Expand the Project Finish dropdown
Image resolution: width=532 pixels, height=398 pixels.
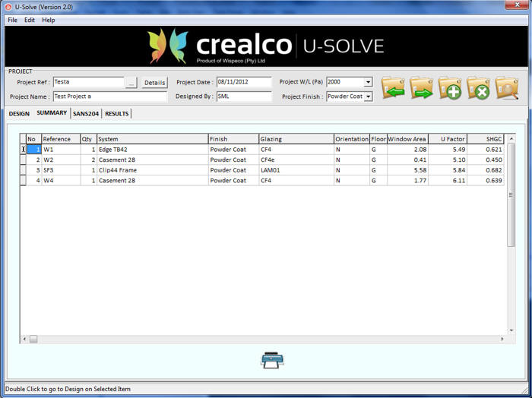pyautogui.click(x=368, y=97)
